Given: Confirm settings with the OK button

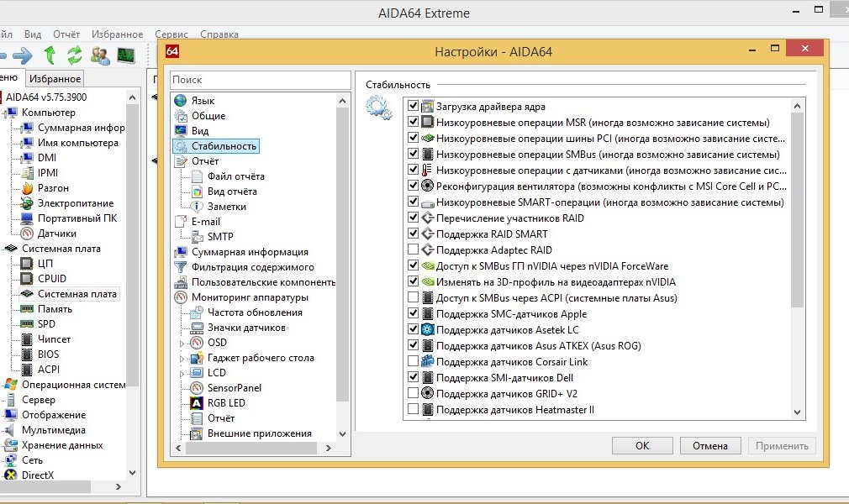Looking at the screenshot, I should tap(642, 445).
